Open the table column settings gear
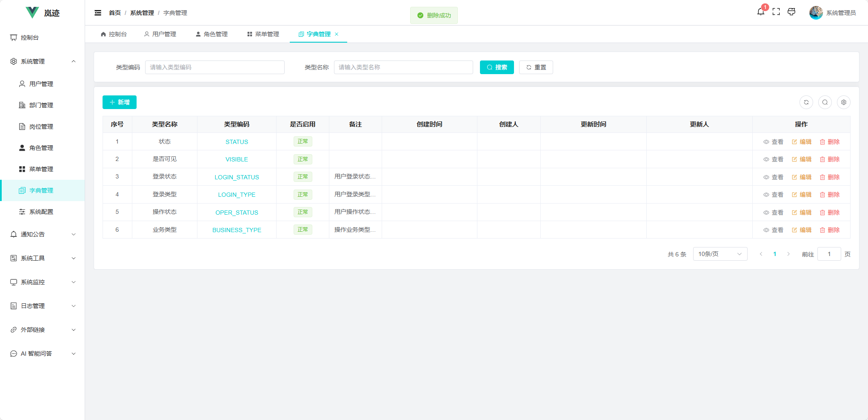868x420 pixels. pos(844,102)
